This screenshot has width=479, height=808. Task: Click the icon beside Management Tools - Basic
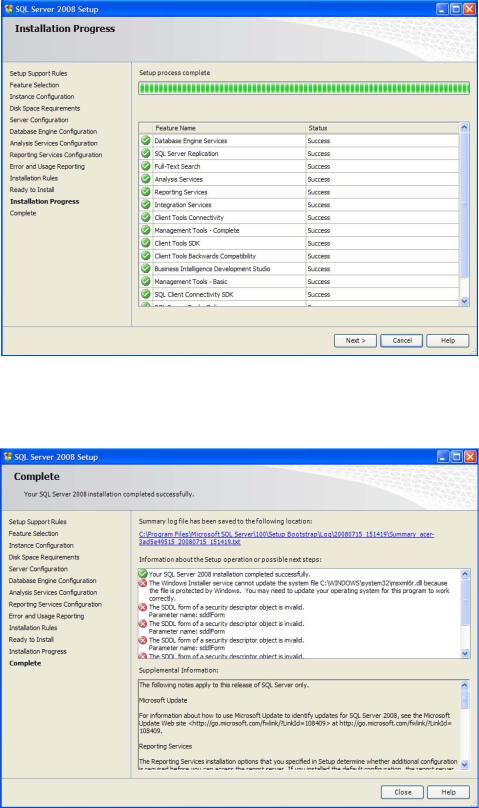tap(146, 281)
